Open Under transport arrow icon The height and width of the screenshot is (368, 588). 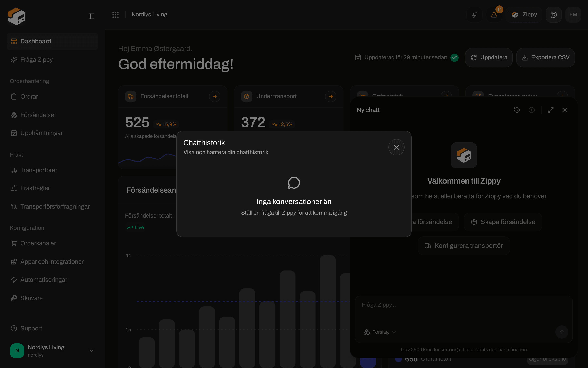click(x=331, y=96)
